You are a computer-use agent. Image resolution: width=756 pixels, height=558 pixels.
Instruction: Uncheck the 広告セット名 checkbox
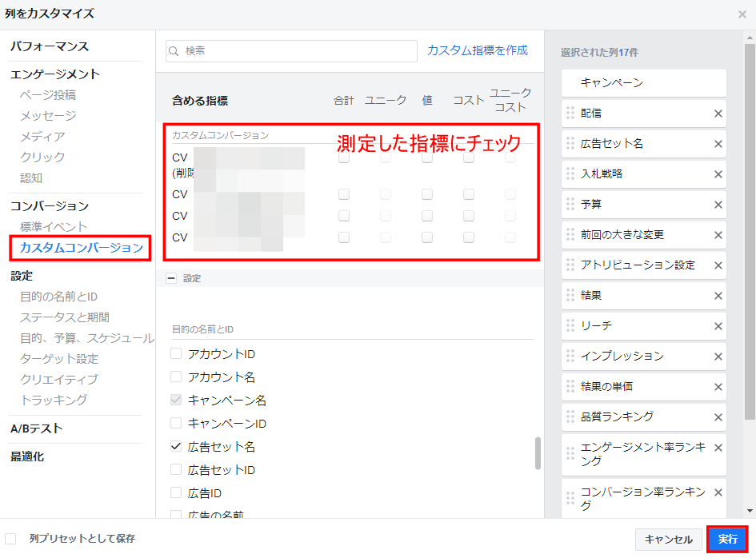[x=177, y=446]
